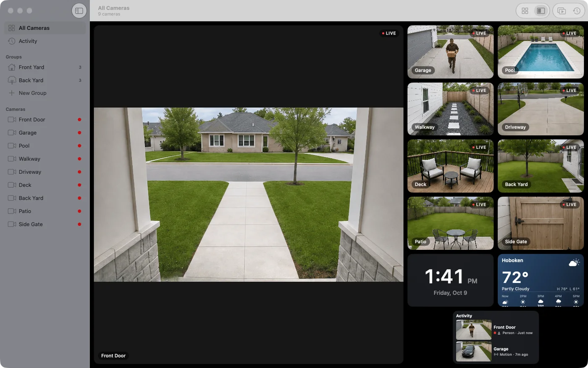Image resolution: width=588 pixels, height=368 pixels.
Task: Click the red recording dot for Garage
Action: [x=79, y=133]
